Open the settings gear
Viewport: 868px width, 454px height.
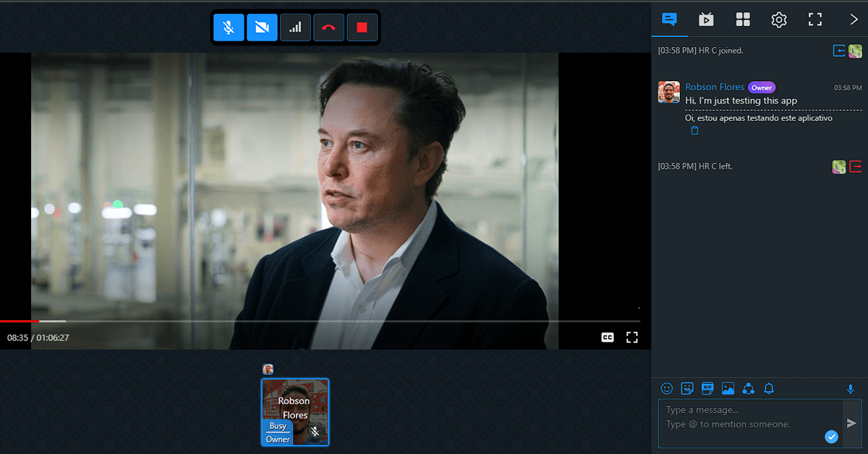point(779,20)
